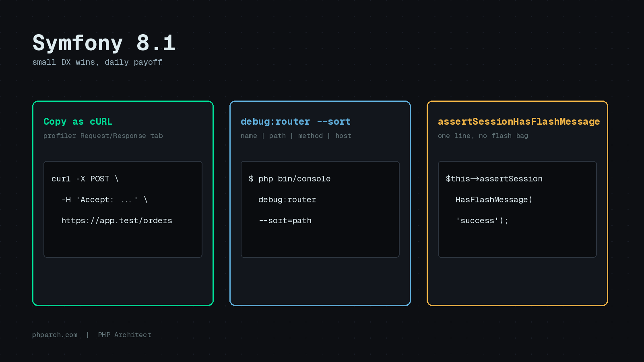
Task: Click URL 'https://app.test/orders' in code
Action: tap(117, 220)
